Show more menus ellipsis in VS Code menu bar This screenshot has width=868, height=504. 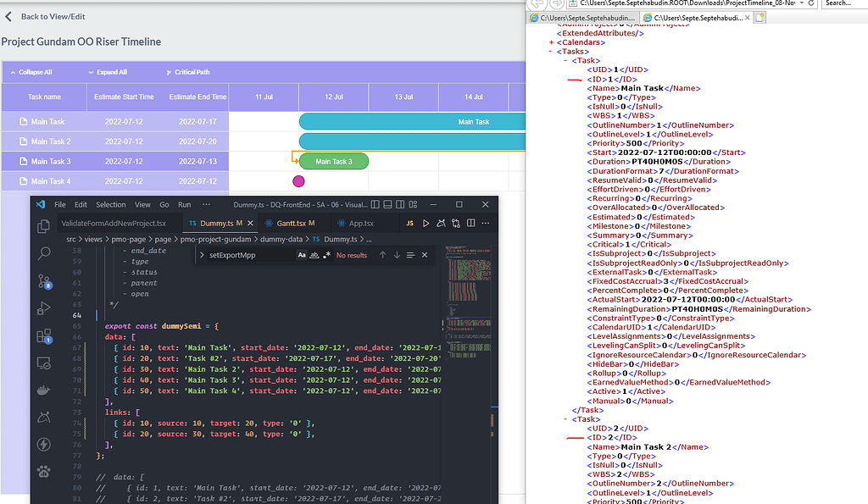pos(207,205)
